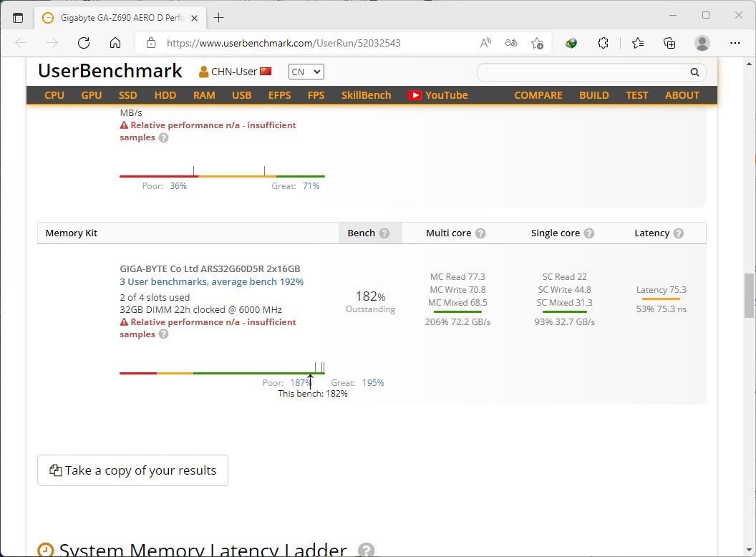The width and height of the screenshot is (756, 557).
Task: Open the Collections icon
Action: pos(669,43)
